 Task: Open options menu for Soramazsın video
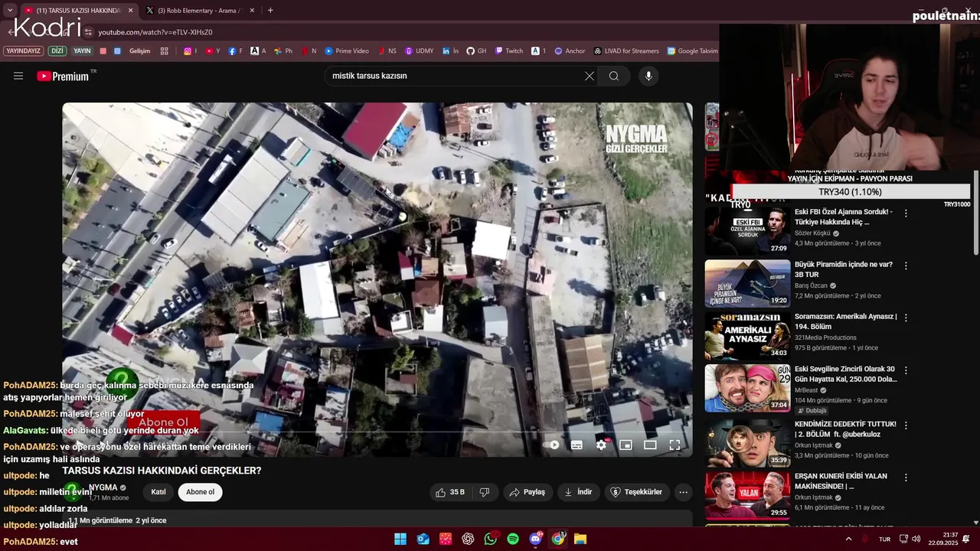click(906, 318)
